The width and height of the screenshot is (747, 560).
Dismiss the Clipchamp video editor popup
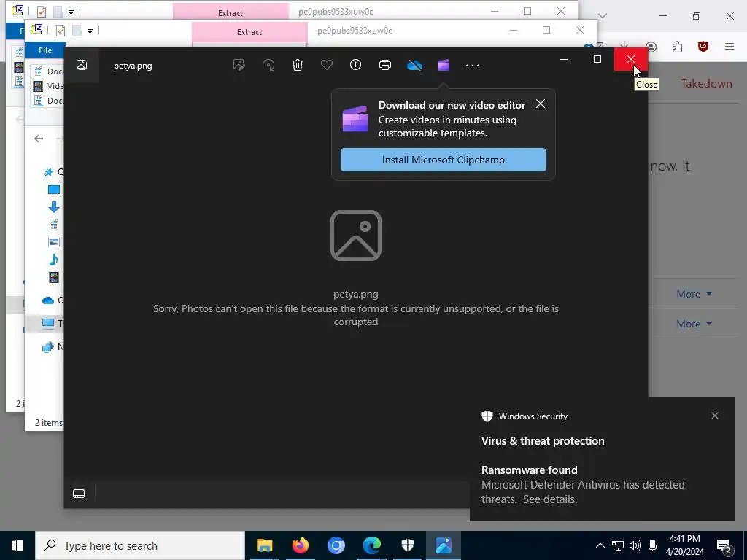(541, 104)
